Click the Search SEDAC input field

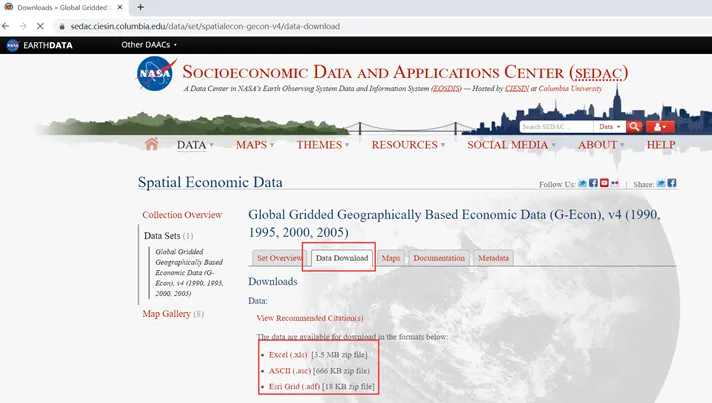556,127
